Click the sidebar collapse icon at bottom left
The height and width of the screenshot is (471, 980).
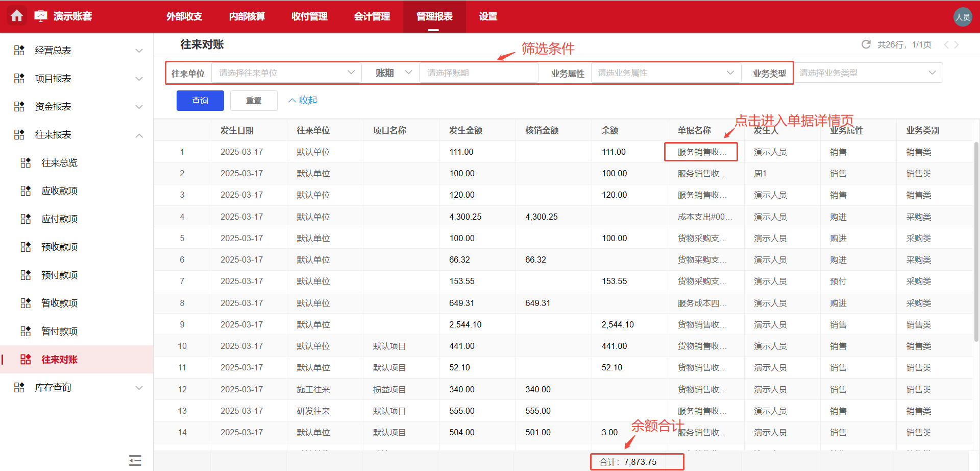pos(135,460)
